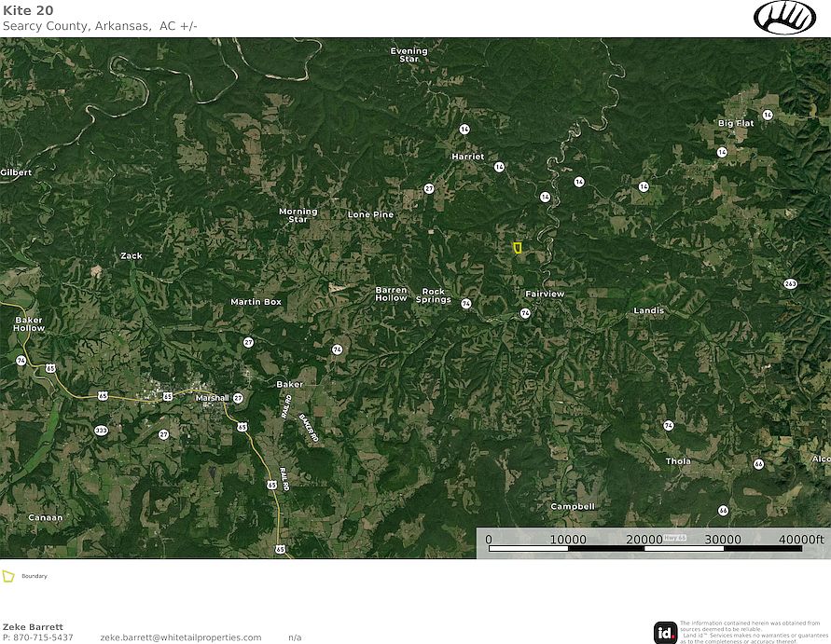This screenshot has height=644, width=831.
Task: Click the Highway 74 shield beside Rock Springs
Action: pos(465,304)
